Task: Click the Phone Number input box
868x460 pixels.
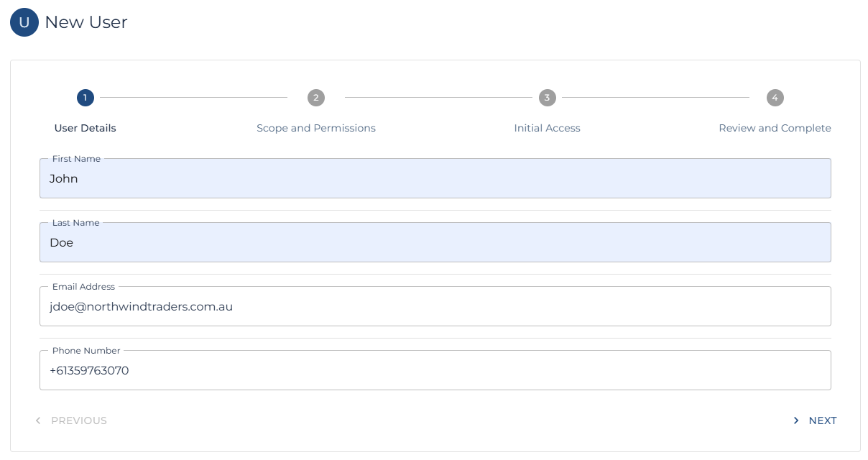Action: point(435,371)
